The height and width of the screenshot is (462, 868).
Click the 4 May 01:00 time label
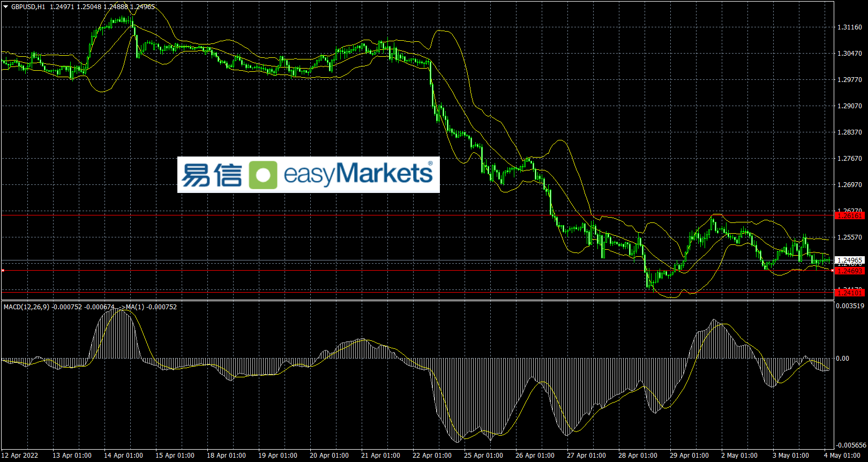click(842, 456)
